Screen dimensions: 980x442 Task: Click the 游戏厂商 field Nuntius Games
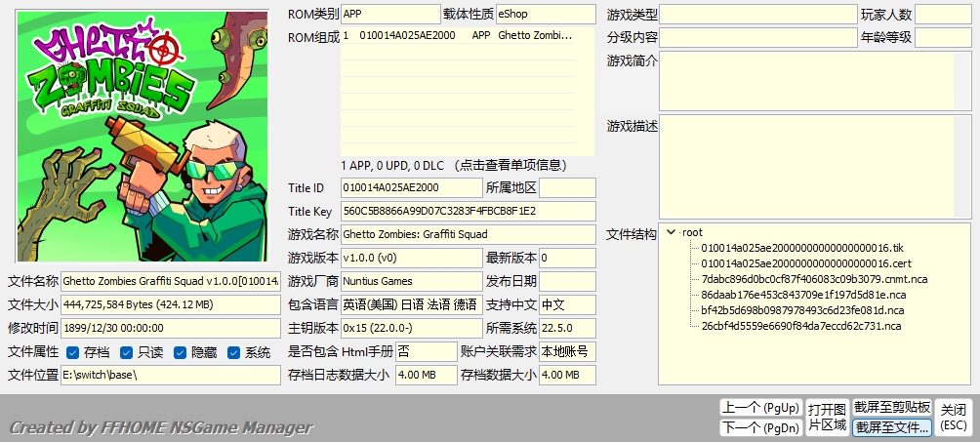coord(412,281)
